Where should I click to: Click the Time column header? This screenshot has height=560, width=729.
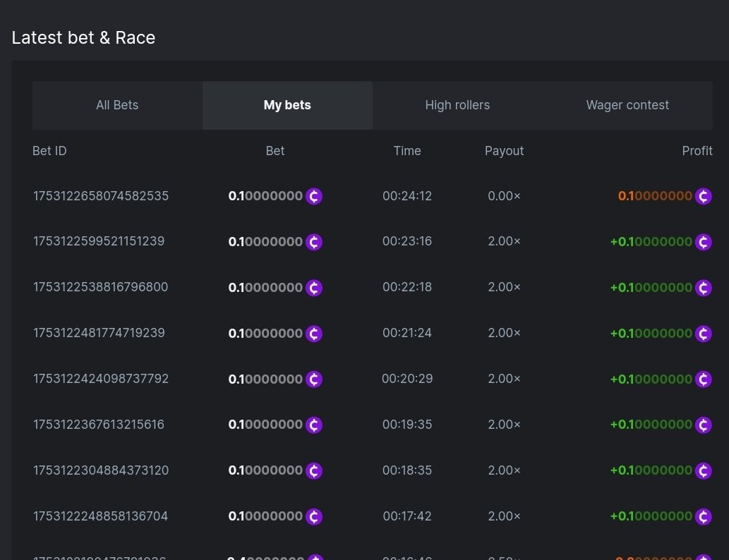(407, 151)
